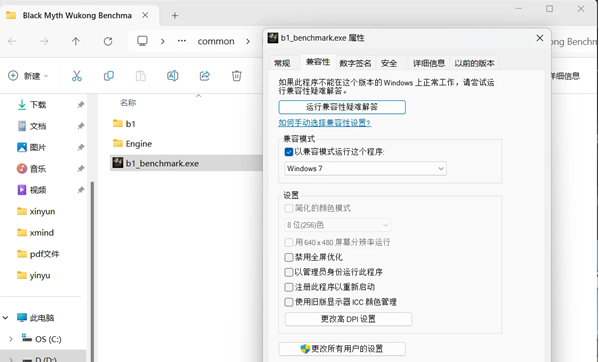This screenshot has width=599, height=362.
Task: Switch to the 详细信息 Details tab
Action: 429,63
